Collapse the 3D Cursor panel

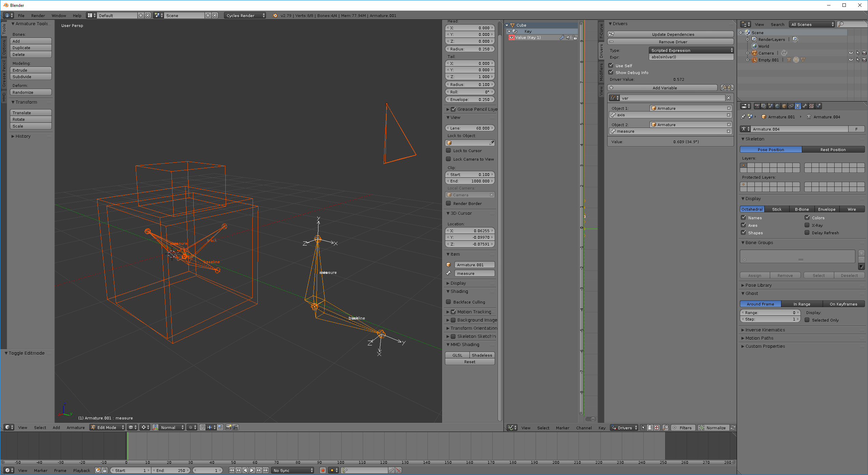461,213
